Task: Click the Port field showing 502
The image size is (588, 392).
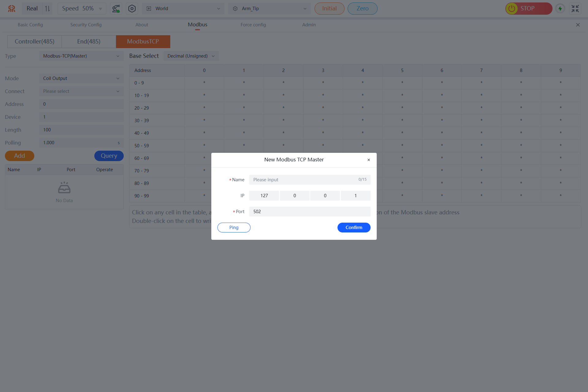Action: pos(309,212)
